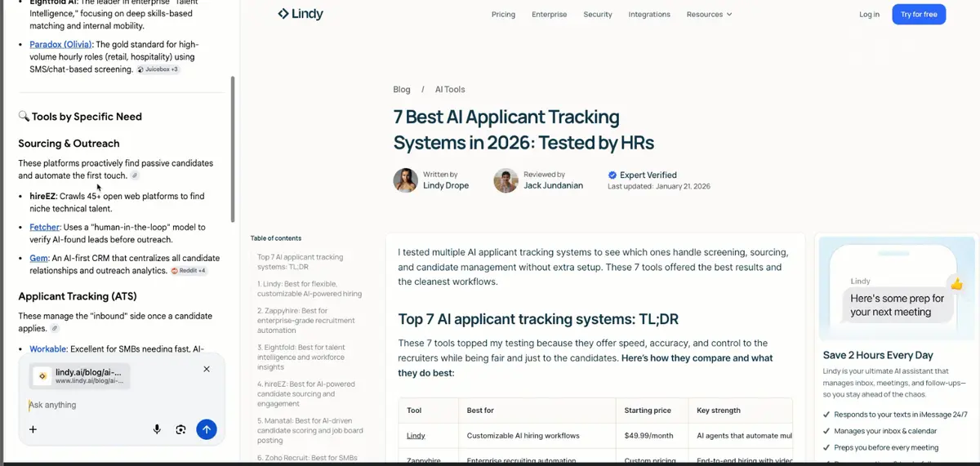Open the Pricing page
Viewport: 980px width, 466px height.
click(x=503, y=14)
